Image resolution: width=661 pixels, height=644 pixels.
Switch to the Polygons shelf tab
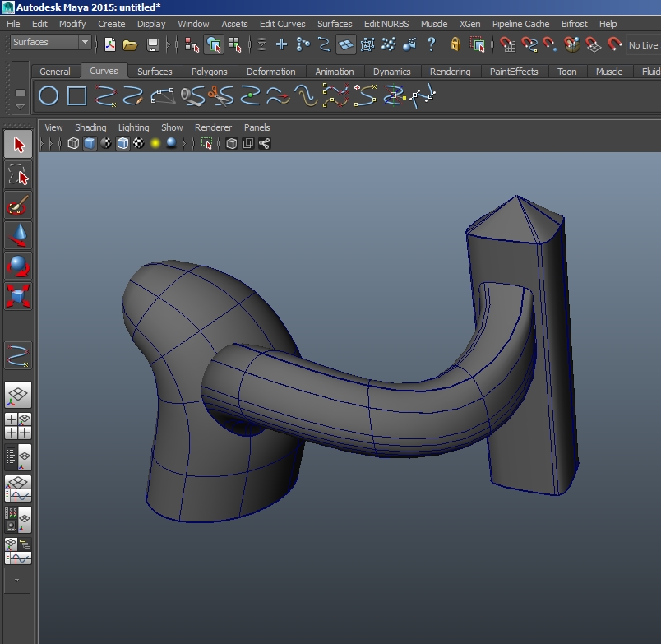tap(209, 72)
